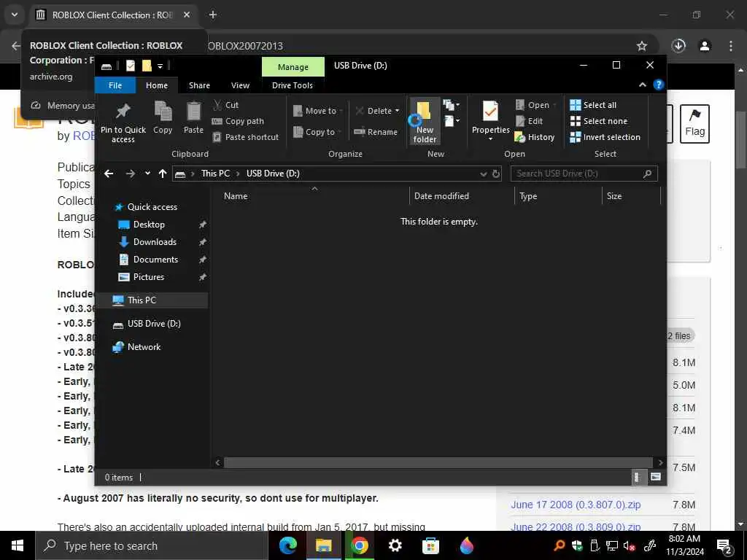Click the Manage contextual tab
This screenshot has width=747, height=560.
tap(293, 67)
